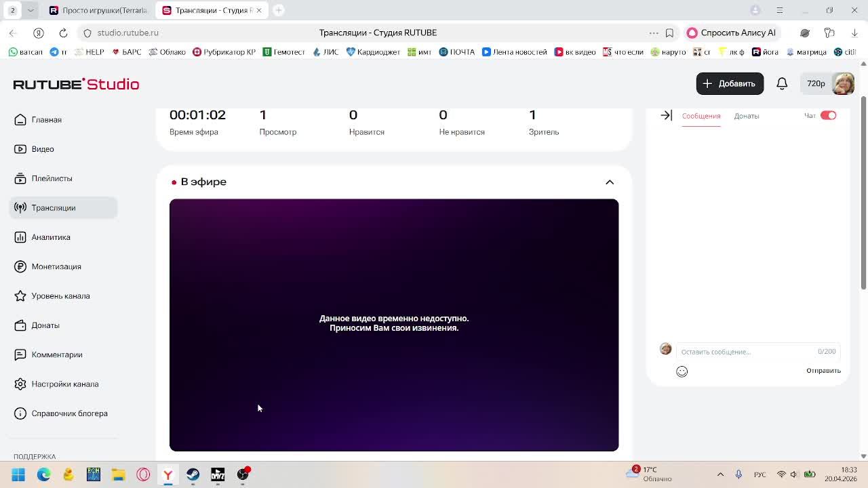868x488 pixels.
Task: Collapse the В эфире section
Action: [610, 182]
